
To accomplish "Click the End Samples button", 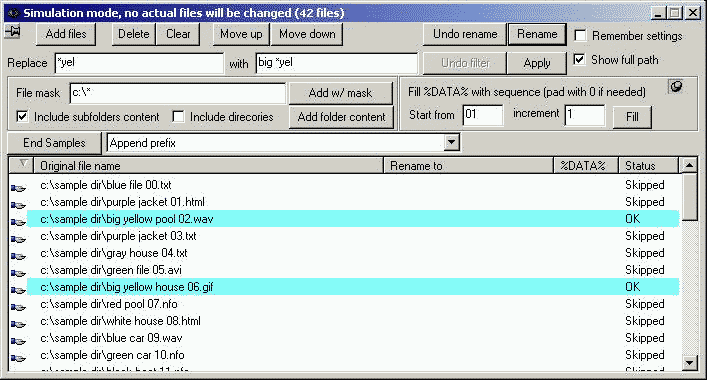I will [54, 143].
